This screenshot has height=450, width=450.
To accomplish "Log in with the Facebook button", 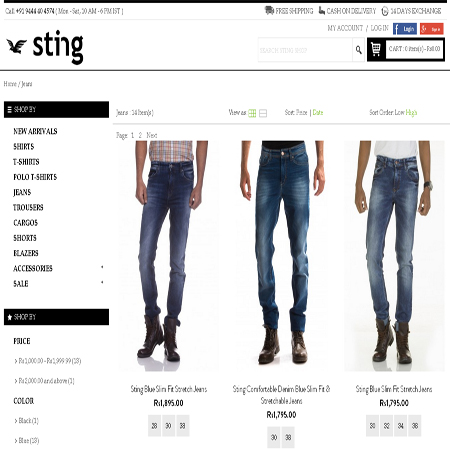I will click(405, 29).
